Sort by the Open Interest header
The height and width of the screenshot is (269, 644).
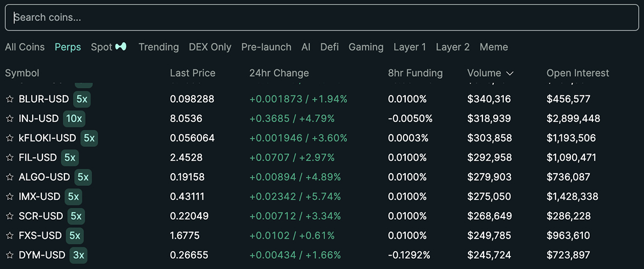578,73
